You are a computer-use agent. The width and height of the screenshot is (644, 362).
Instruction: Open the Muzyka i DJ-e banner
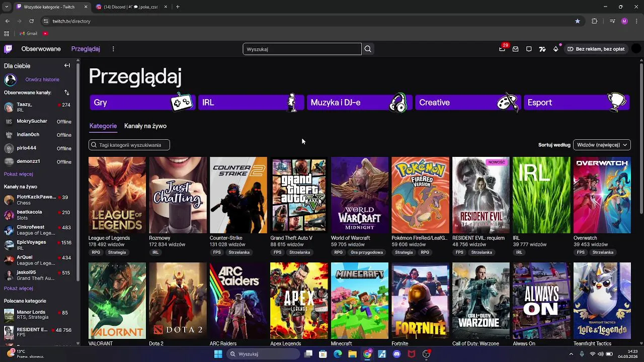[x=359, y=103]
